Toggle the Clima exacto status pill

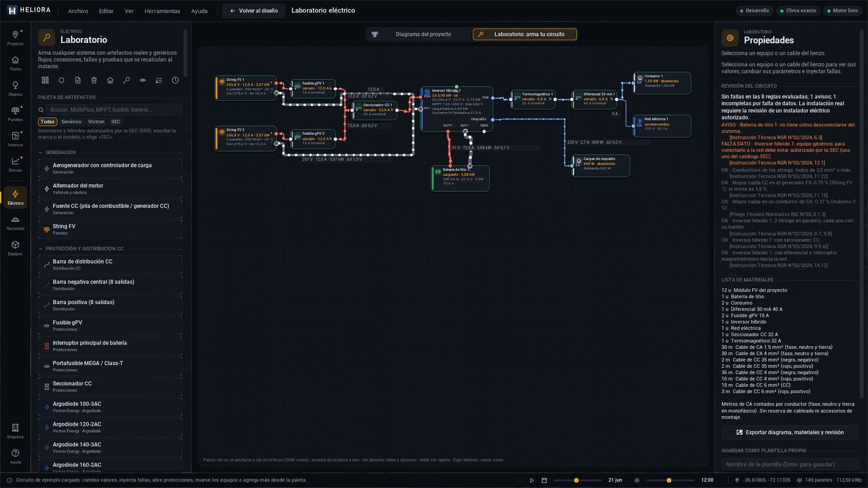pyautogui.click(x=797, y=11)
